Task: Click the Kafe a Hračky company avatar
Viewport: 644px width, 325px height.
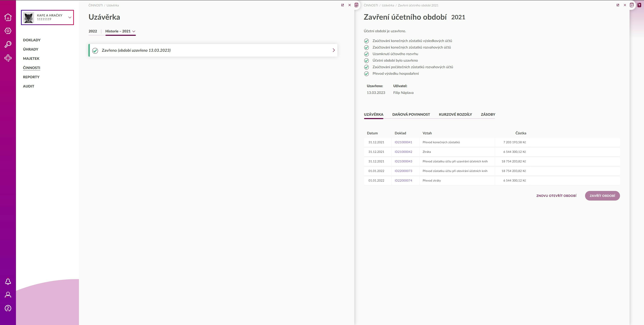Action: point(29,17)
